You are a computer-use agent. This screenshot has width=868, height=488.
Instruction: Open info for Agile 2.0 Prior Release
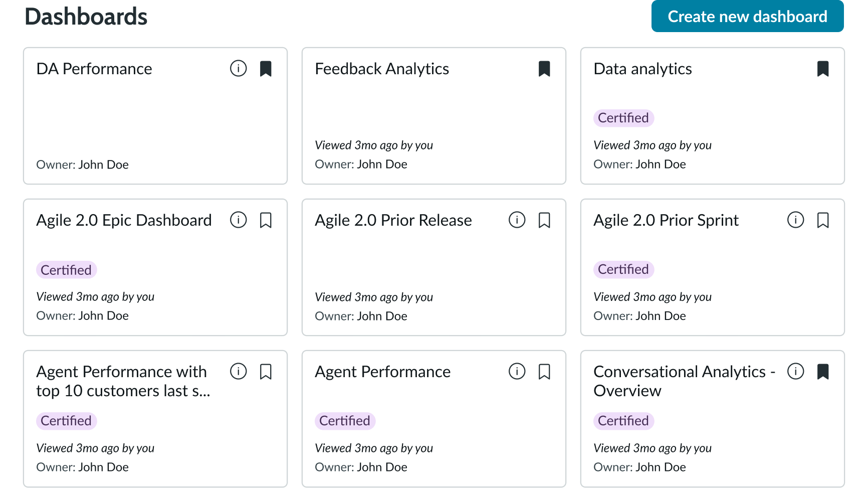click(517, 220)
